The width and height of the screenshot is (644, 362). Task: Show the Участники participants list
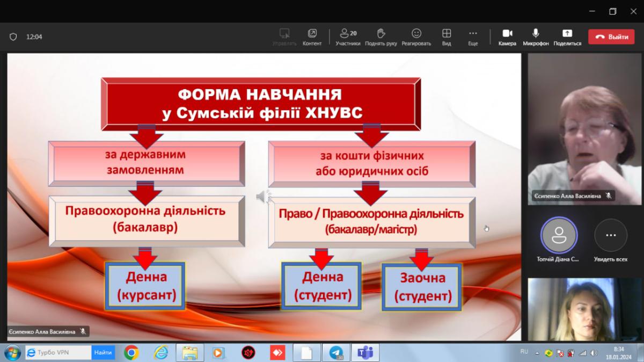pyautogui.click(x=348, y=37)
